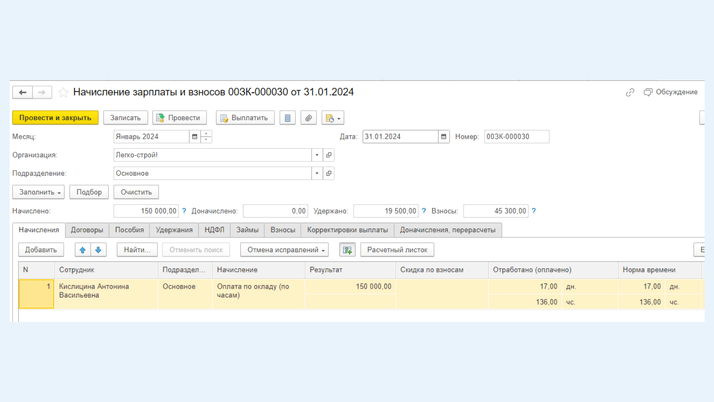The image size is (714, 402).
Task: Move row up with the up arrow
Action: click(x=83, y=250)
